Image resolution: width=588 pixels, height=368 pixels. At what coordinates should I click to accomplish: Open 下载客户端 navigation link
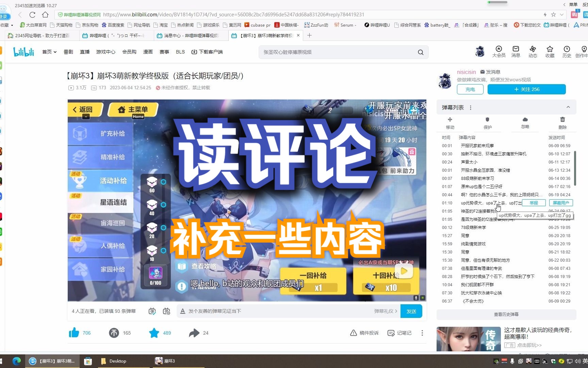207,52
